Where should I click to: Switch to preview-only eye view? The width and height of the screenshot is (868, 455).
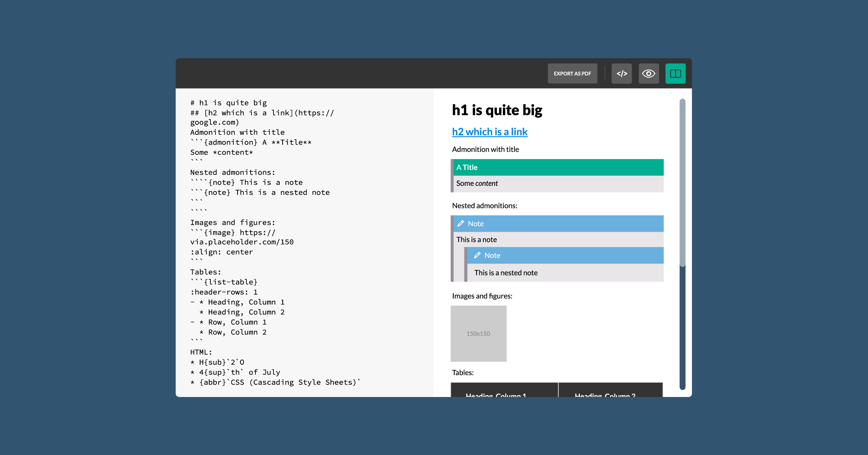click(648, 74)
